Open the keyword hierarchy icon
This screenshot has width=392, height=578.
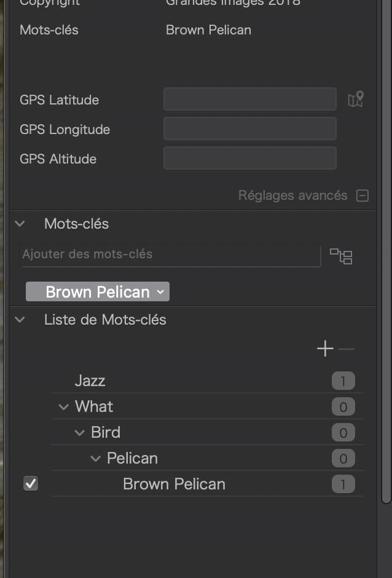341,256
